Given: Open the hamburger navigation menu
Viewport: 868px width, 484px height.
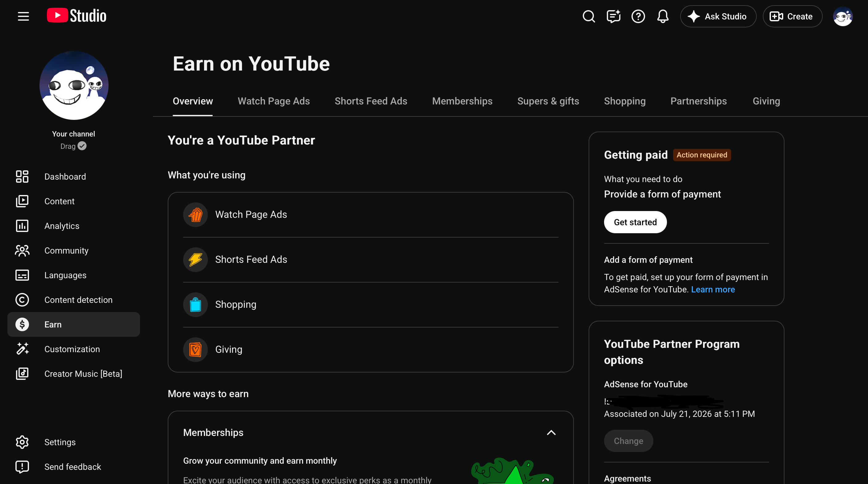Looking at the screenshot, I should tap(23, 16).
